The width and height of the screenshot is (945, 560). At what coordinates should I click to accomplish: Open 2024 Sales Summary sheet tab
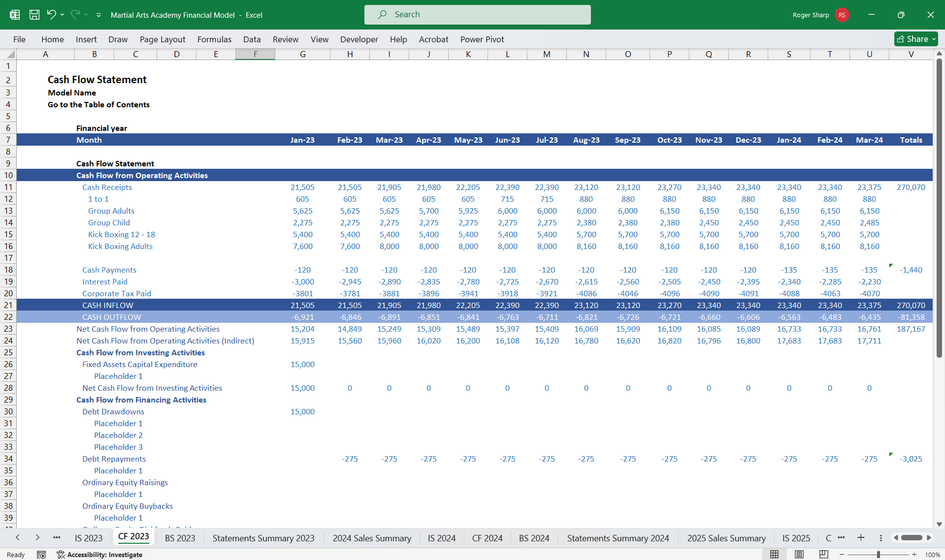click(372, 538)
